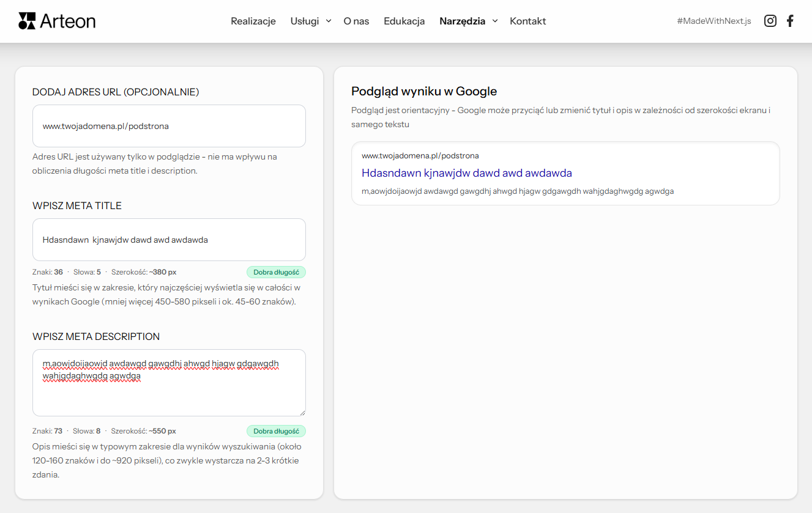
Task: Open the Facebook icon in header
Action: (790, 20)
